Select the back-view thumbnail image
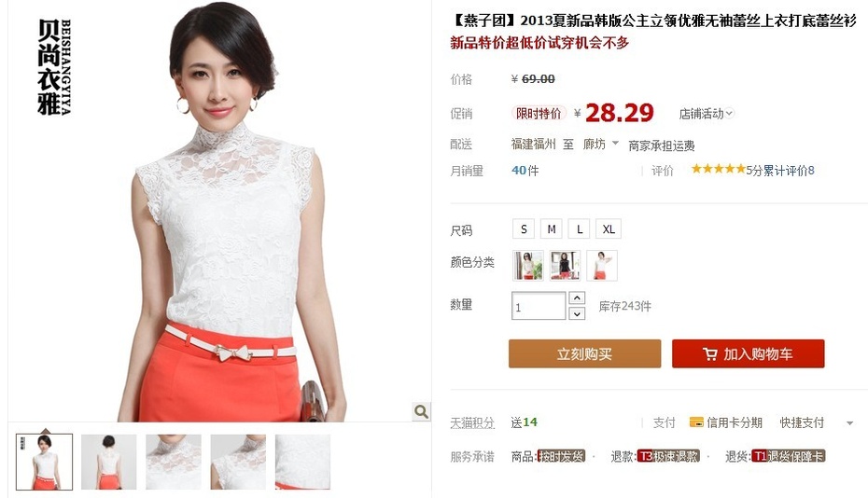Viewport: 868px width, 498px height. (108, 462)
